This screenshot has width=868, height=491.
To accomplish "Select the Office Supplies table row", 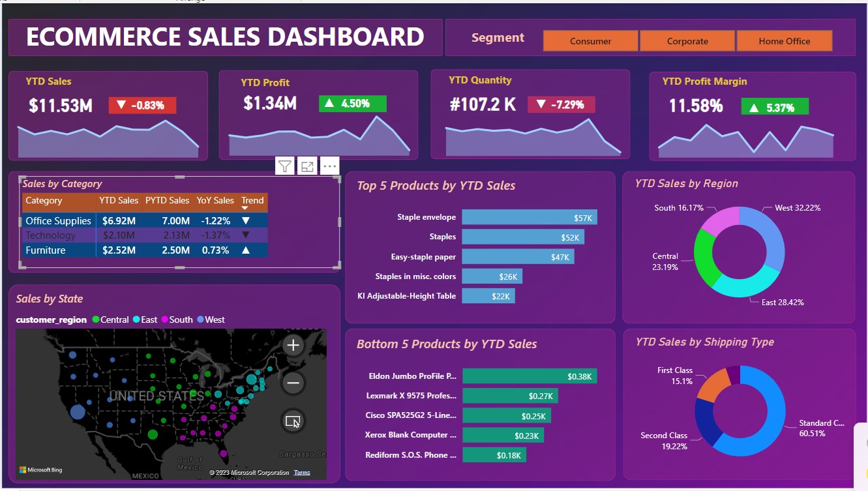I will pos(58,221).
